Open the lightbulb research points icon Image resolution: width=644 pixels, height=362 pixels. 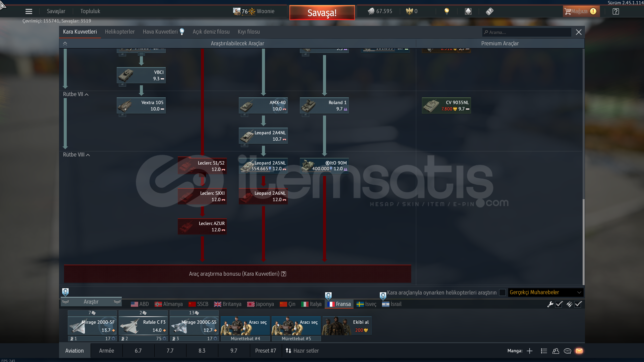[446, 11]
